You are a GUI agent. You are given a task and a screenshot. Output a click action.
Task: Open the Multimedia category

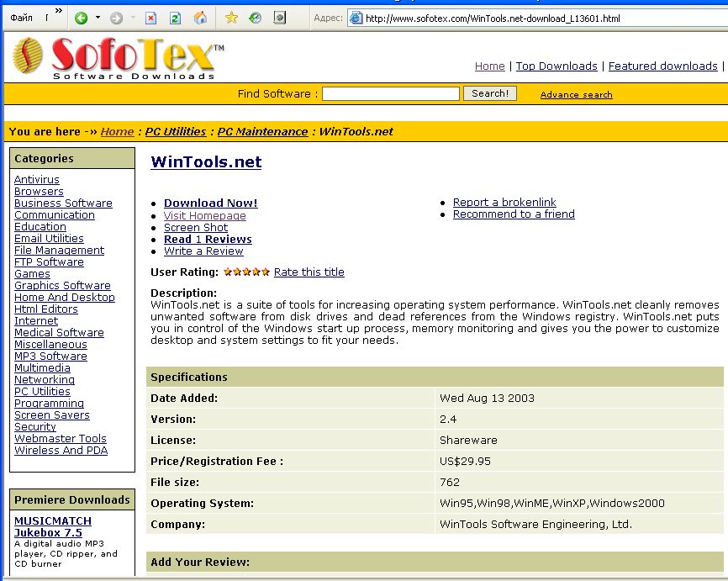click(x=42, y=368)
